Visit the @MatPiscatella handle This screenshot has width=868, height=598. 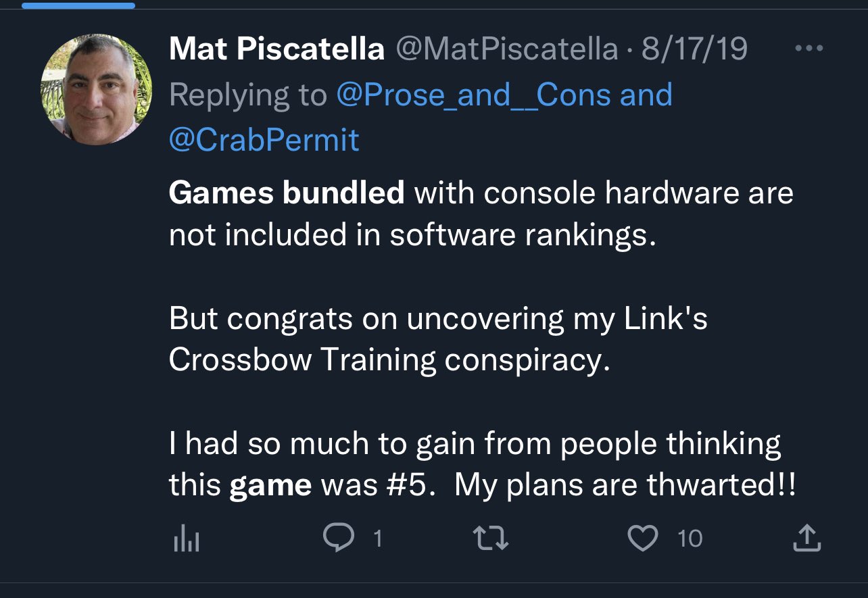(506, 49)
